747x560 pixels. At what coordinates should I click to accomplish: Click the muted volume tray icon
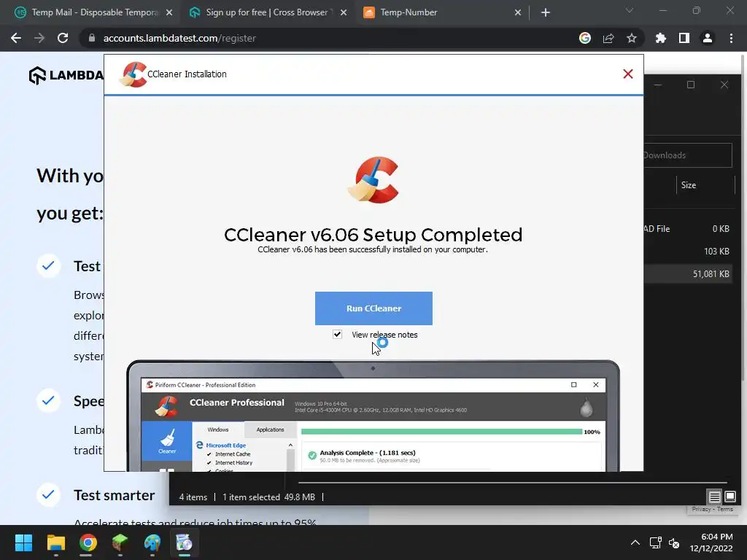[x=674, y=542]
